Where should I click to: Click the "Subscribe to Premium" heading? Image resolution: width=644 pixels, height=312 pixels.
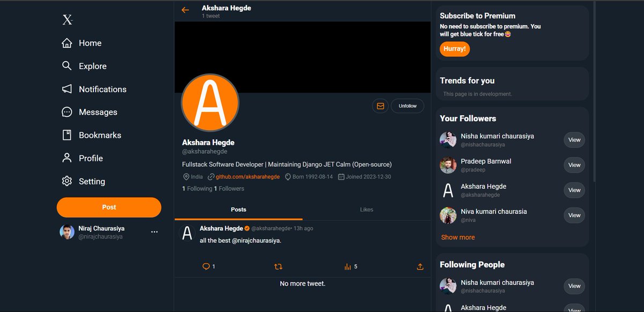click(x=478, y=16)
